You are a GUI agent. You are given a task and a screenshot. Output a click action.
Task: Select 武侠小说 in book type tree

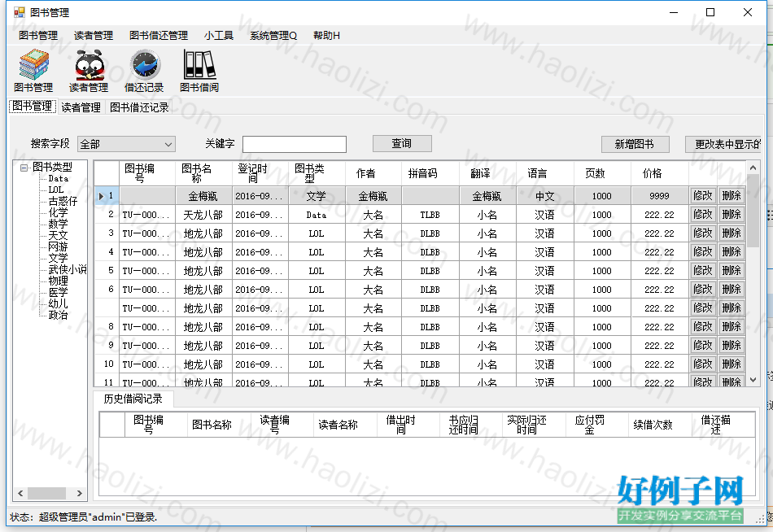(x=68, y=269)
